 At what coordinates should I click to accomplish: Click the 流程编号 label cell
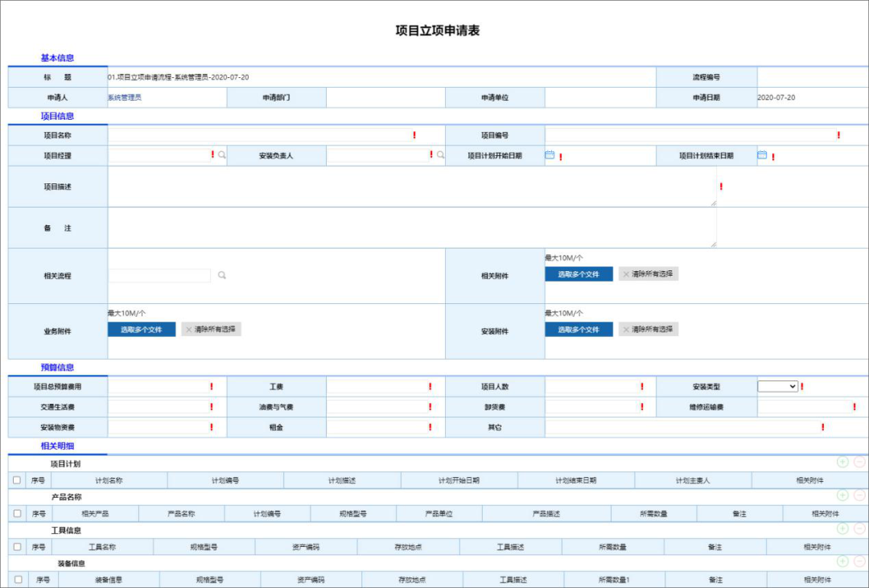tap(706, 77)
